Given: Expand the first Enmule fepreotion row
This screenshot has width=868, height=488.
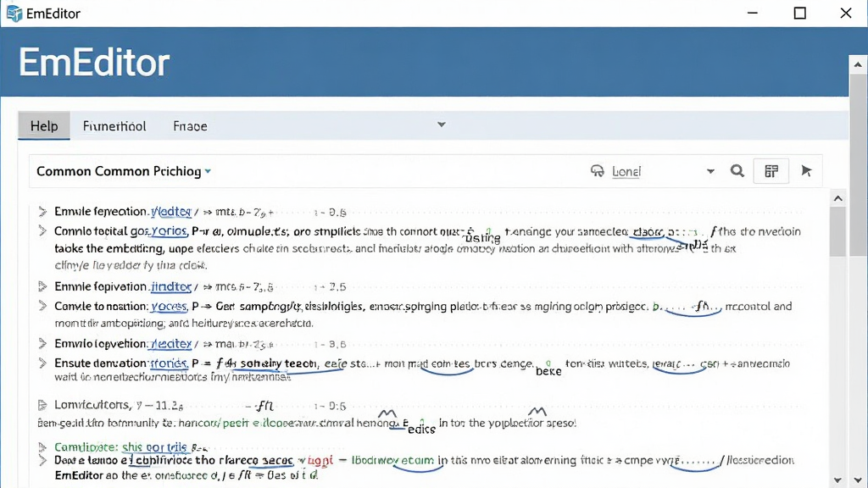Looking at the screenshot, I should (x=42, y=211).
